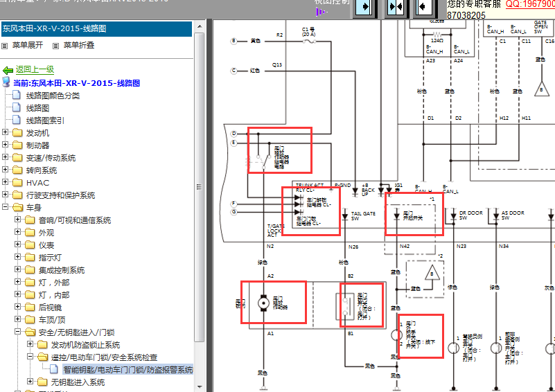Screen dimensions: 555x392
Task: Click the 仪表 folder icon
Action: [30, 244]
